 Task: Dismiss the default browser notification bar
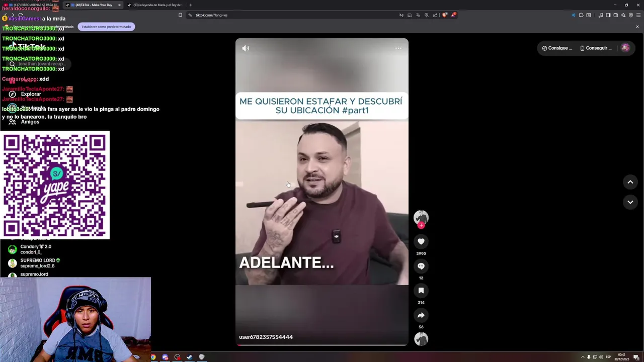point(637,27)
